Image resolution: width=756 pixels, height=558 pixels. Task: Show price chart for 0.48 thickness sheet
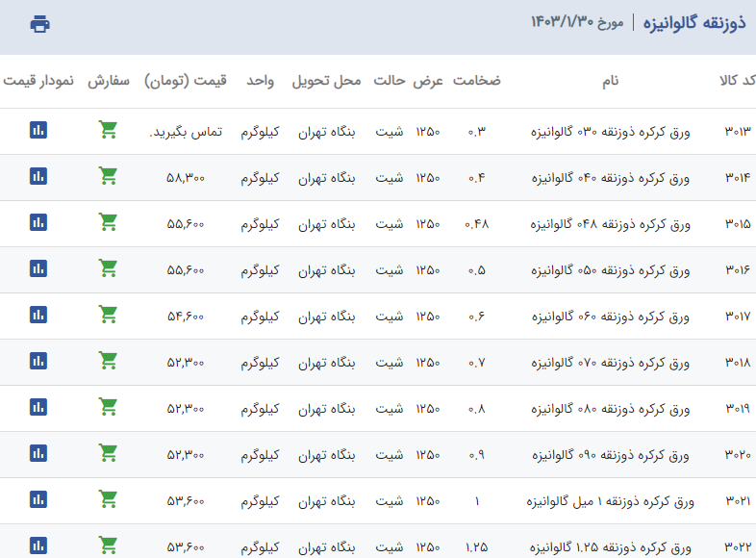(38, 222)
